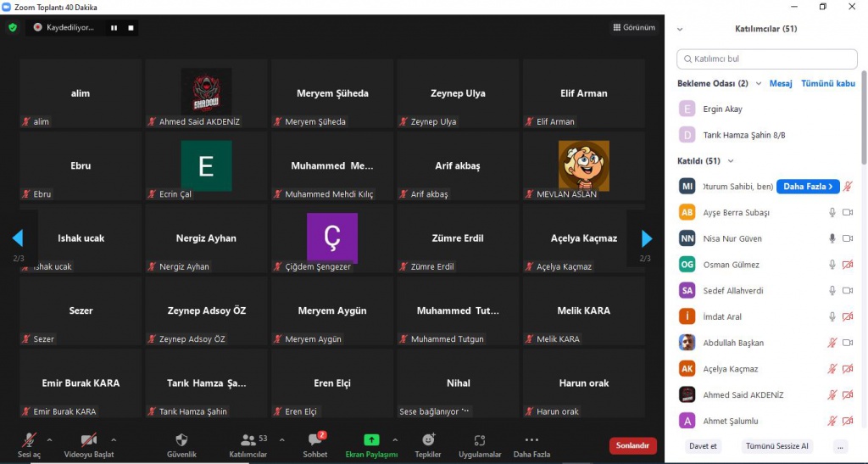Click the Mesaj link for waiting room
868x464 pixels.
point(781,84)
